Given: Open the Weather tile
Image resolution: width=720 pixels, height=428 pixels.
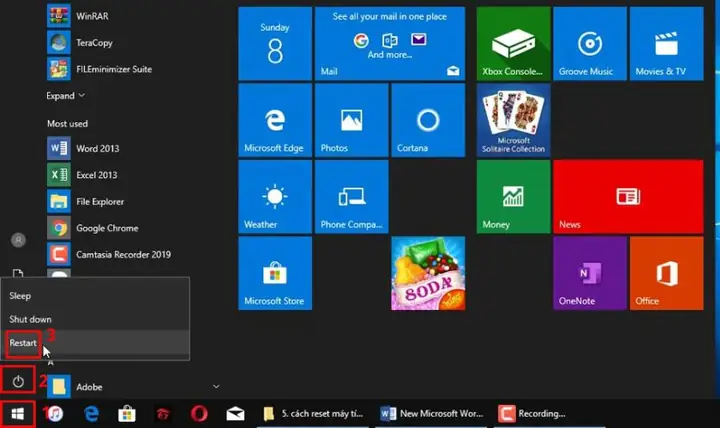Looking at the screenshot, I should (275, 197).
